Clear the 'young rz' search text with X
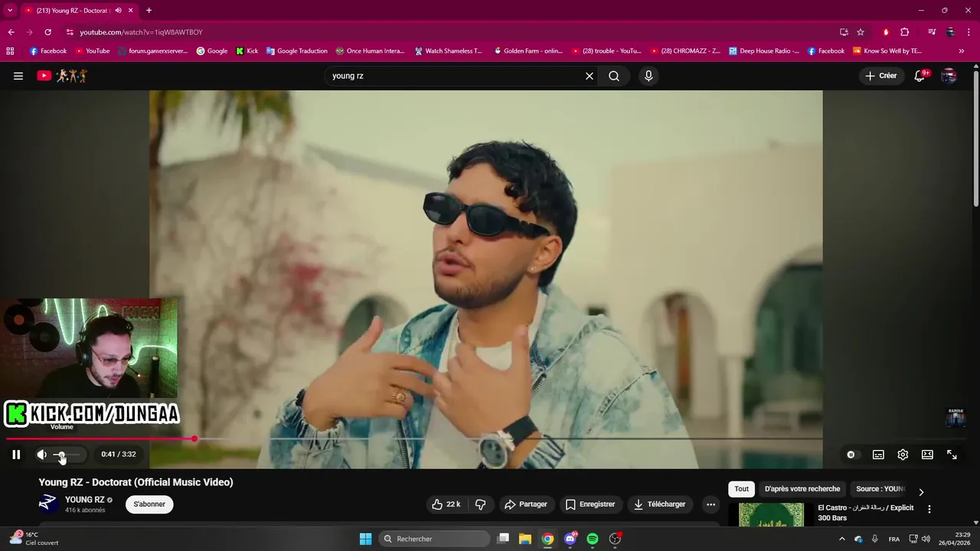This screenshot has height=551, width=980. click(590, 76)
